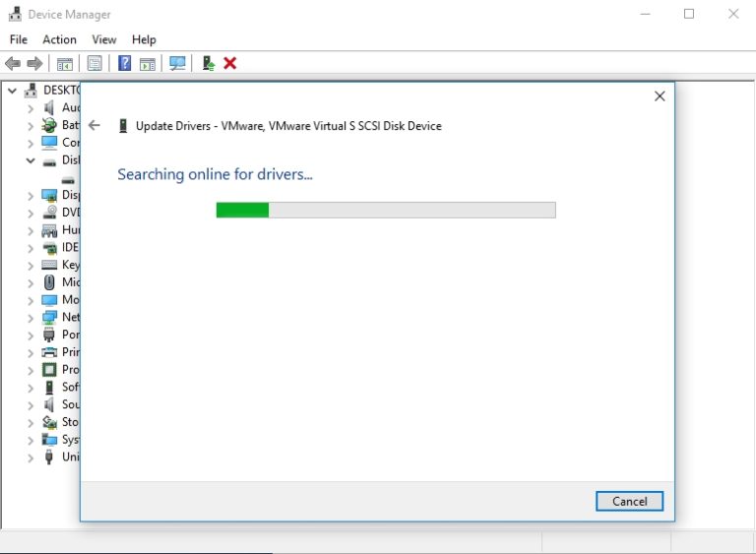Click the "Update Drivers - VMware, VMware Virtual S SCSI Disk Device" title
Viewport: 756px width, 554px height.
coord(288,126)
